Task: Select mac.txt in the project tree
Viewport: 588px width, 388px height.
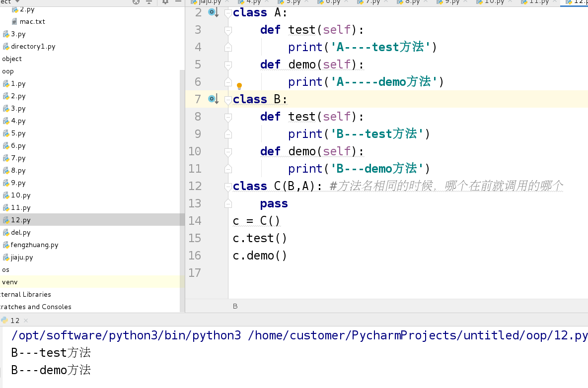Action: click(32, 22)
